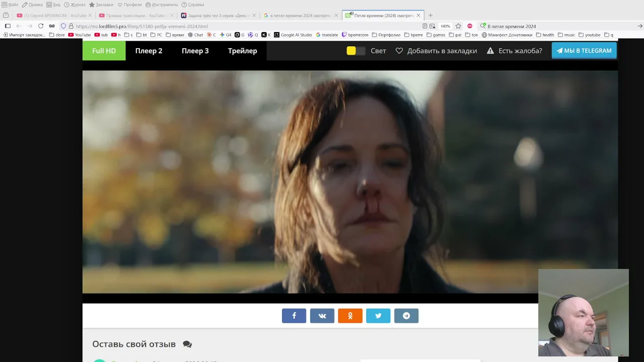
Task: Go forward to the next page
Action: click(30, 26)
